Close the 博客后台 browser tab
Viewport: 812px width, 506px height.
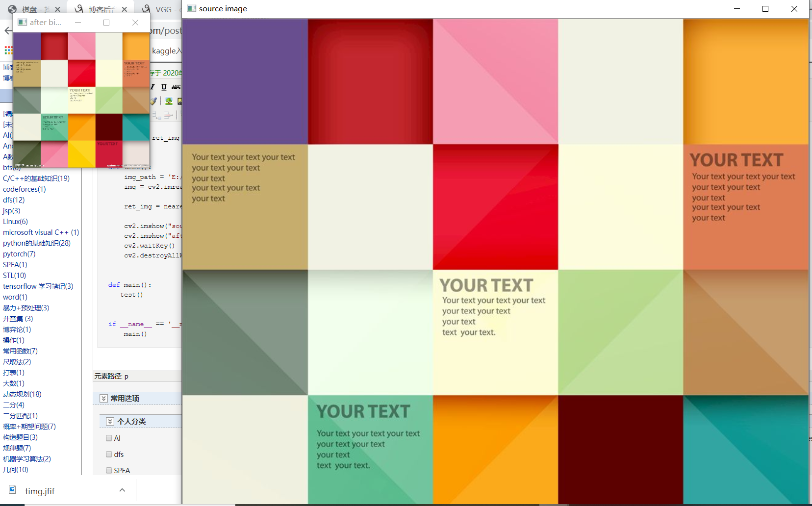point(124,9)
